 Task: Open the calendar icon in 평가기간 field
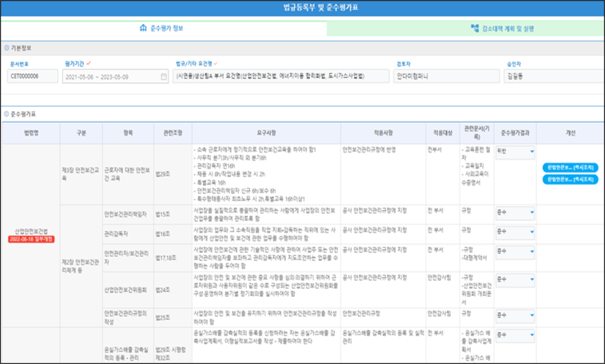[164, 77]
